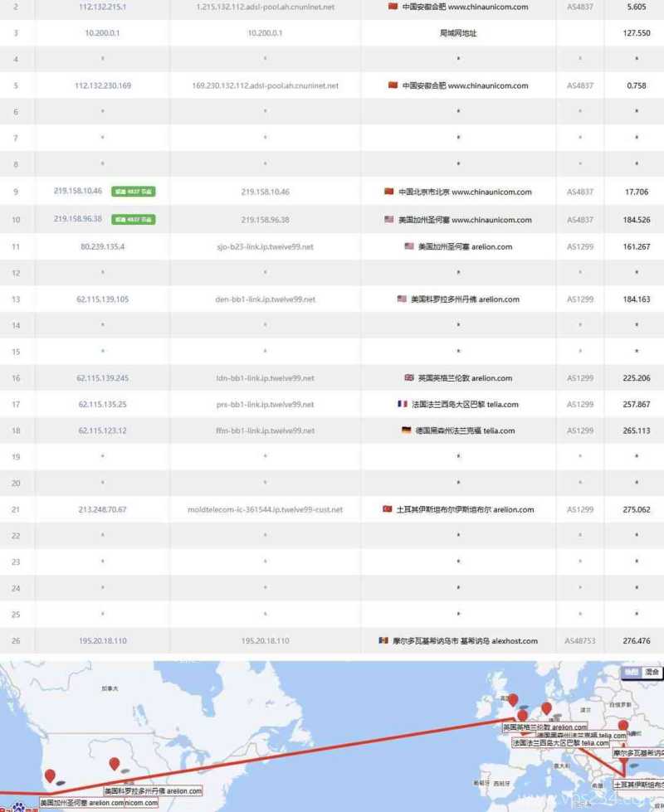Switch map to 地图 standard view
The width and height of the screenshot is (664, 812).
point(632,672)
